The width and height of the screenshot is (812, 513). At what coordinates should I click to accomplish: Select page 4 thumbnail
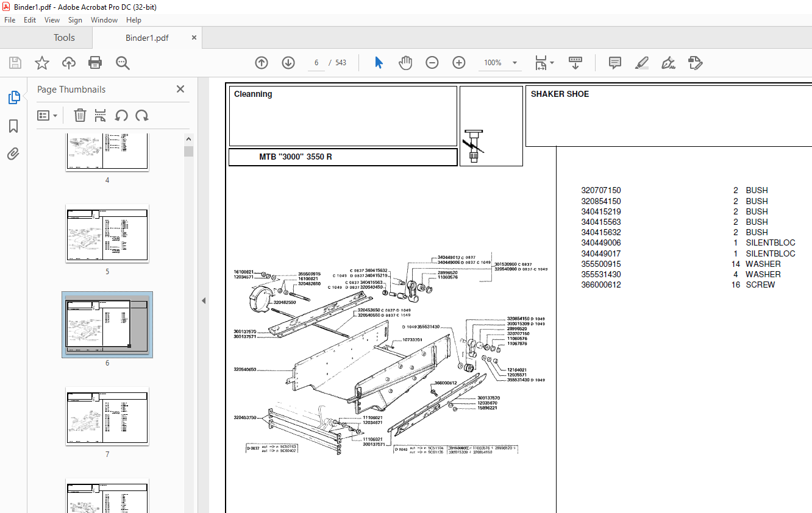click(107, 152)
